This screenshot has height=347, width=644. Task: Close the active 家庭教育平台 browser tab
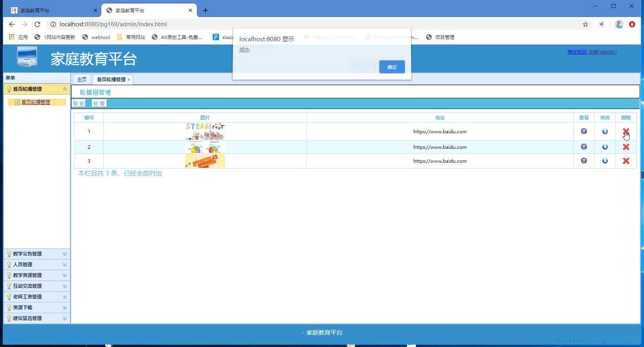(190, 10)
